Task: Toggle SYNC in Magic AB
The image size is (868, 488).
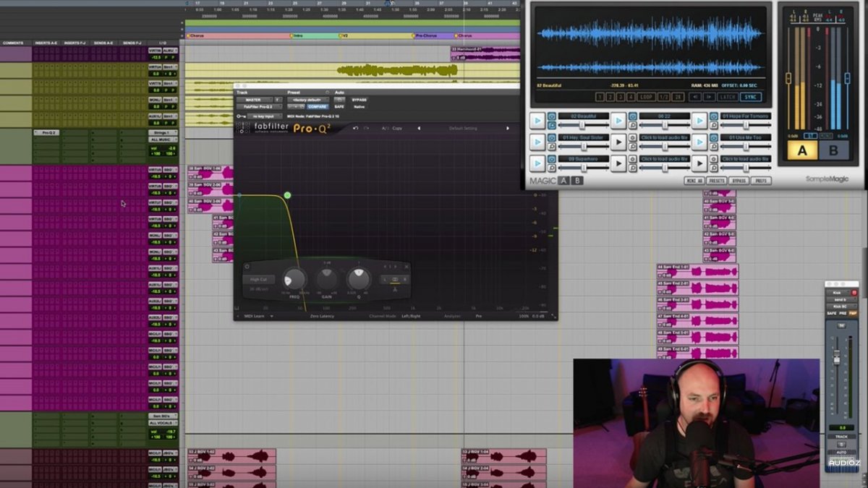Action: point(751,97)
